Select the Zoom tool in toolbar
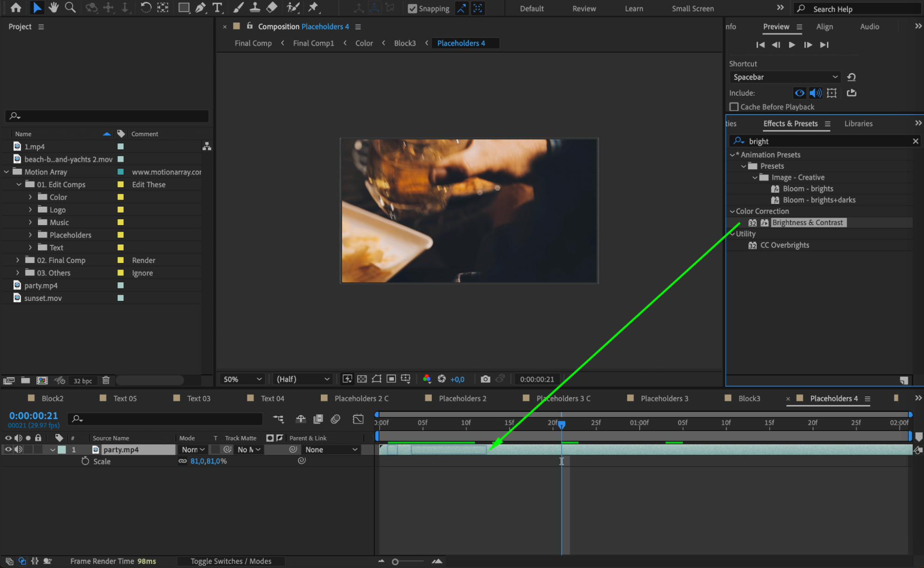Viewport: 924px width, 568px height. pos(70,7)
